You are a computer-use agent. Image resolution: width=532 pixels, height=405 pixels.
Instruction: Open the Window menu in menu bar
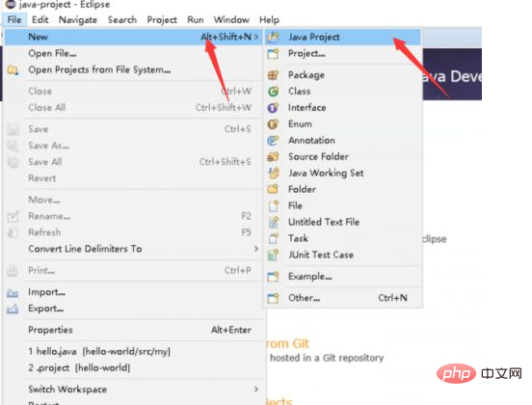pos(231,19)
